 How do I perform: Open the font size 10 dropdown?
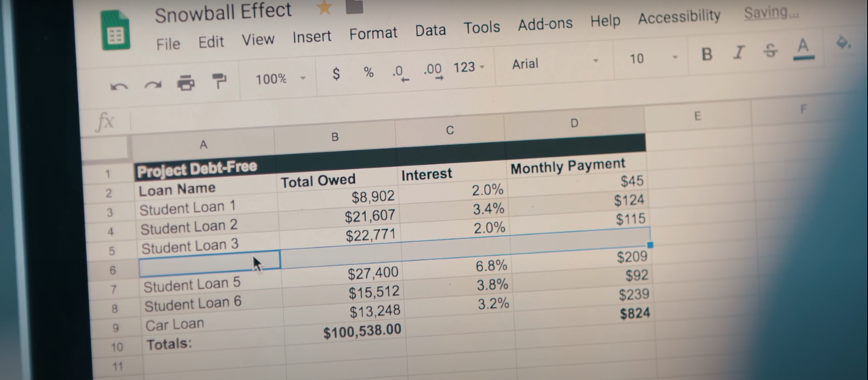(653, 58)
